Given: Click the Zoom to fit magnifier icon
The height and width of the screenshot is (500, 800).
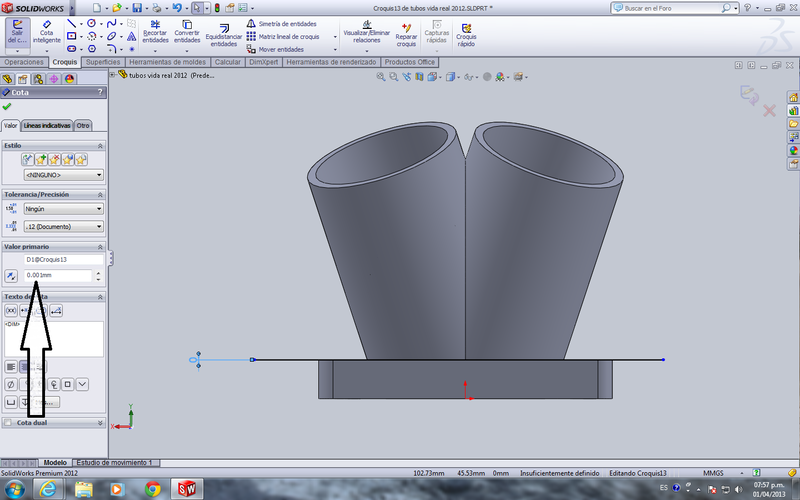Looking at the screenshot, I should pos(381,77).
